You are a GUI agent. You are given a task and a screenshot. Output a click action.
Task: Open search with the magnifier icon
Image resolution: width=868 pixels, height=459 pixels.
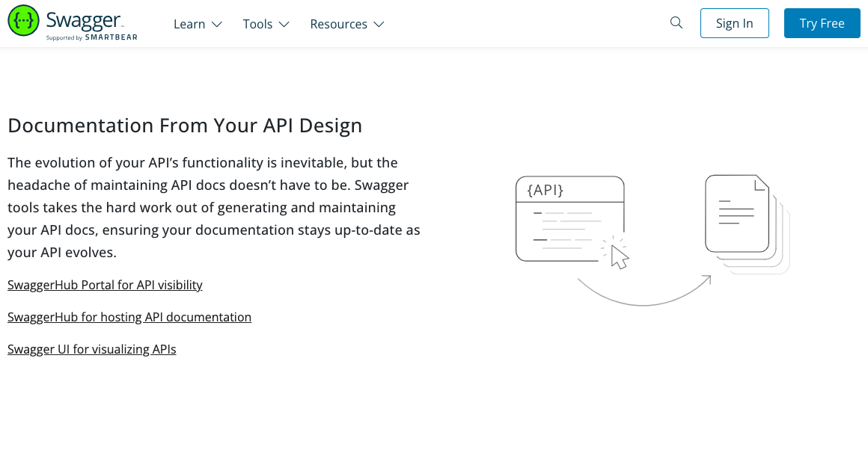pyautogui.click(x=676, y=23)
